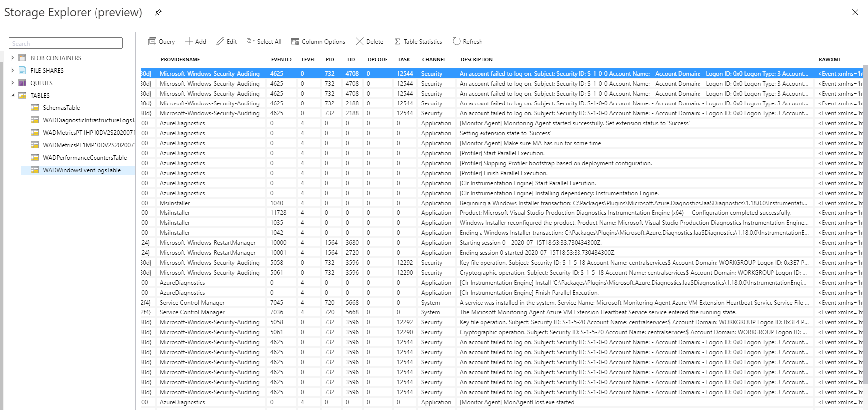Collapse the TABLES node
868x410 pixels.
coord(13,95)
